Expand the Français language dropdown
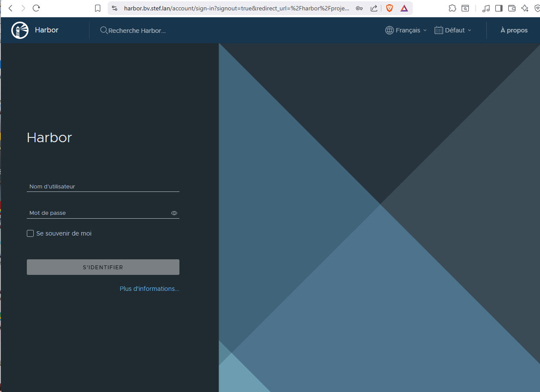Viewport: 540px width, 392px height. click(406, 30)
